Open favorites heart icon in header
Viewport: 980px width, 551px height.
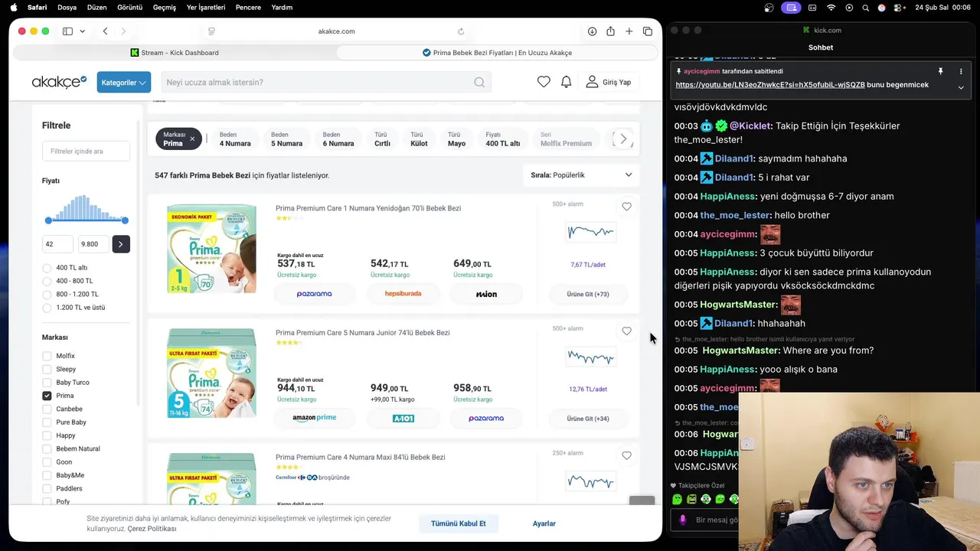[x=544, y=82]
